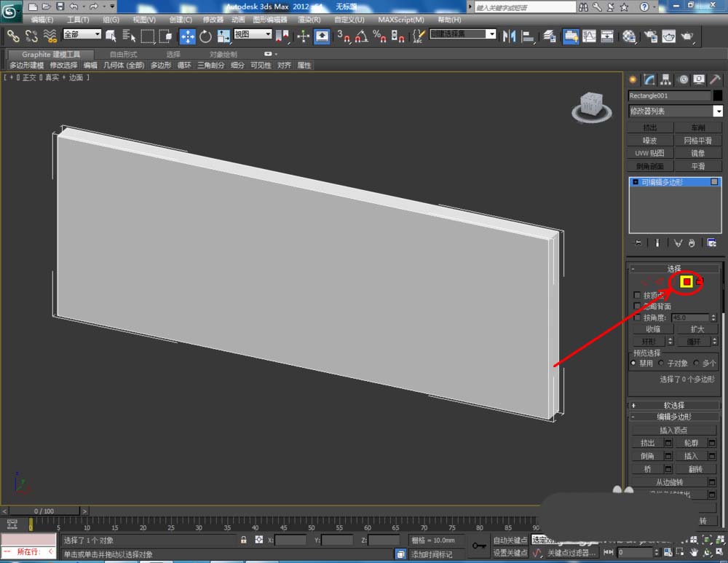Toggle Show End Result icon

[657, 243]
